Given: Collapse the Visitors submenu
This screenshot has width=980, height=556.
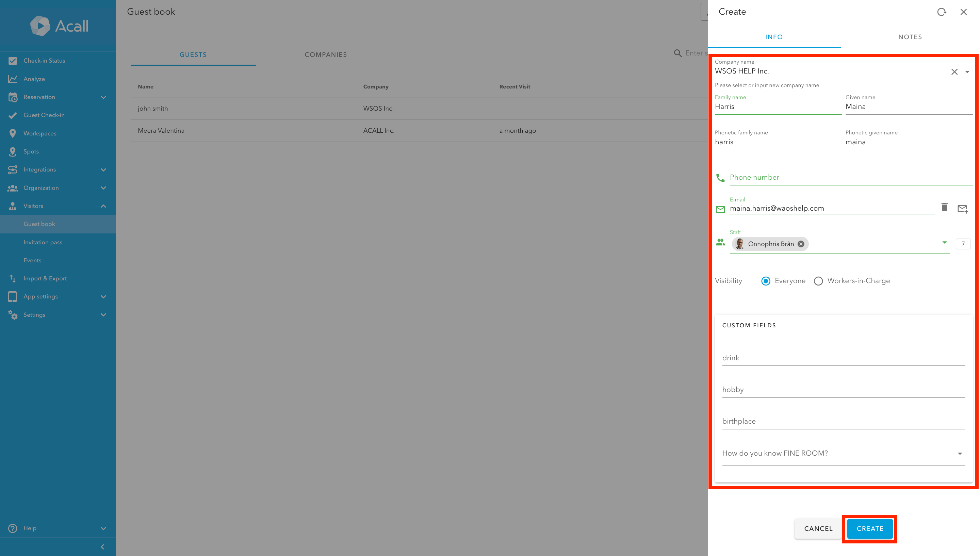Looking at the screenshot, I should [x=103, y=206].
